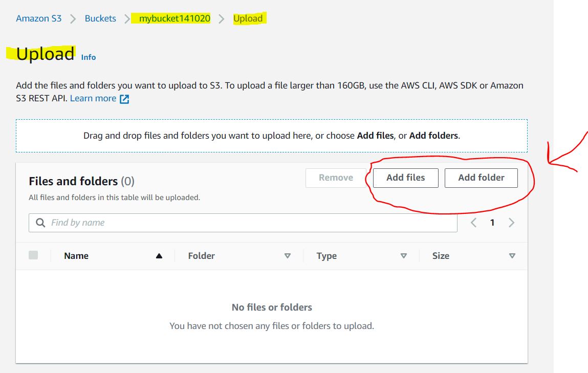
Task: Open the Size column filter dropdown
Action: coord(512,255)
